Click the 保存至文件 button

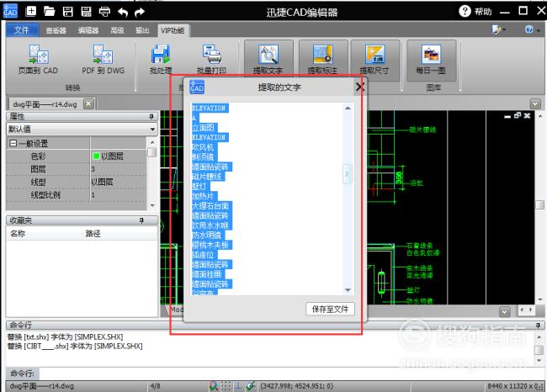coord(330,309)
